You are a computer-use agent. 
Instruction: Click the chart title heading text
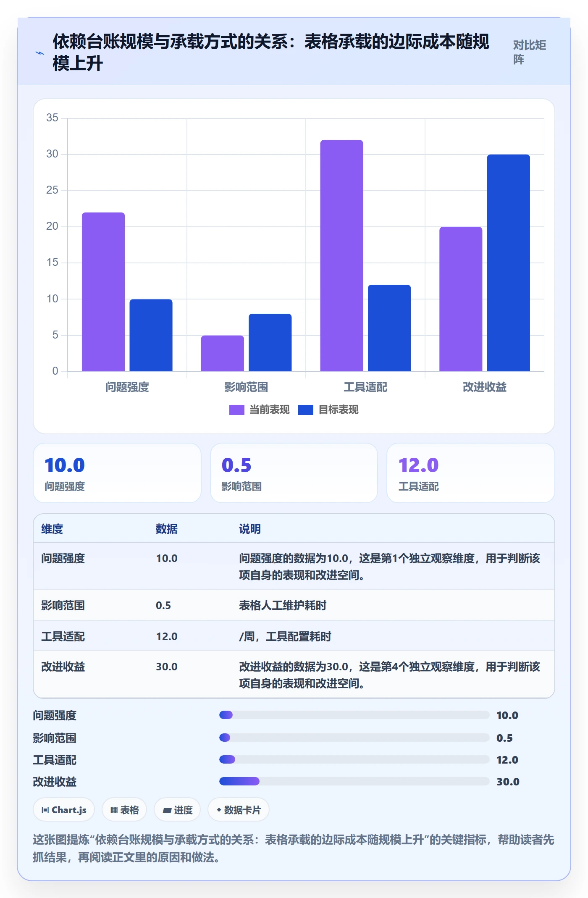271,53
